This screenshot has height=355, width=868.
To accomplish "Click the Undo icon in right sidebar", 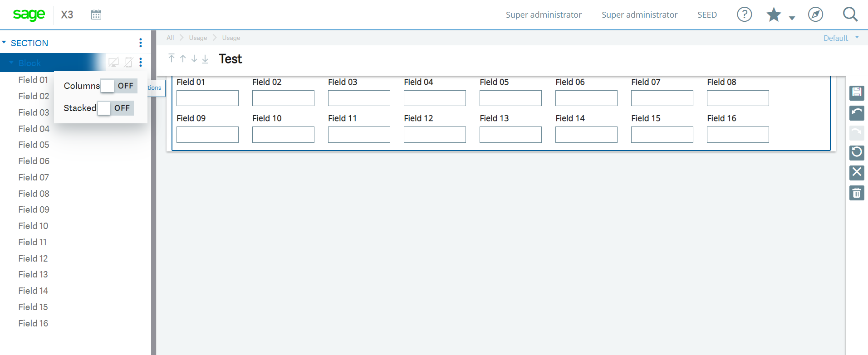I will [x=857, y=113].
